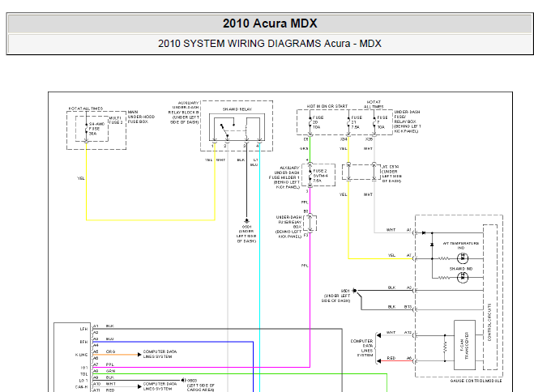
Task: Click the 'CAN-H' pin label
Action: pos(81,387)
